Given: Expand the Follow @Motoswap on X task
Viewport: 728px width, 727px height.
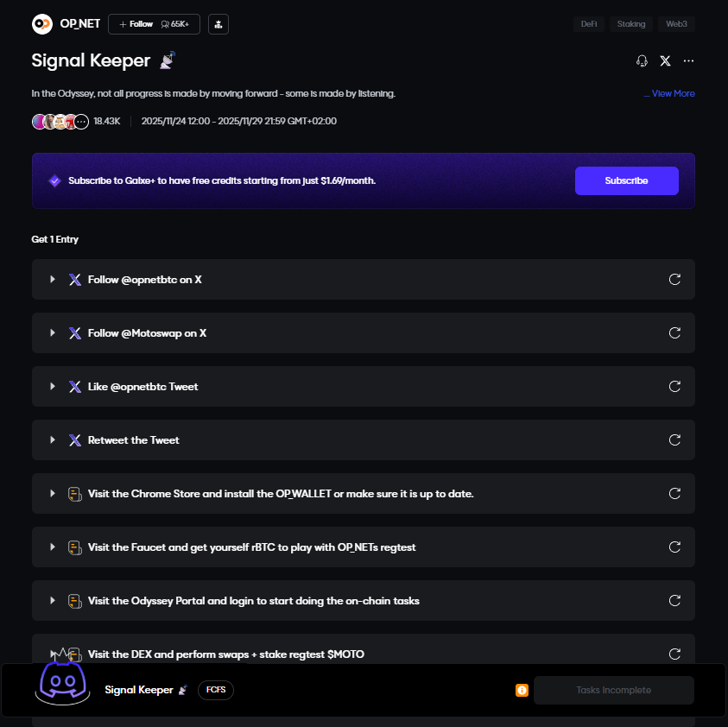Looking at the screenshot, I should click(53, 333).
